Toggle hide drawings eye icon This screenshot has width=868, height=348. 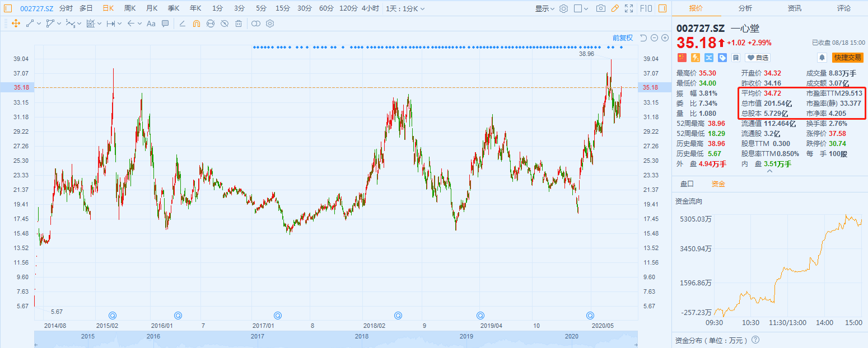[225, 23]
